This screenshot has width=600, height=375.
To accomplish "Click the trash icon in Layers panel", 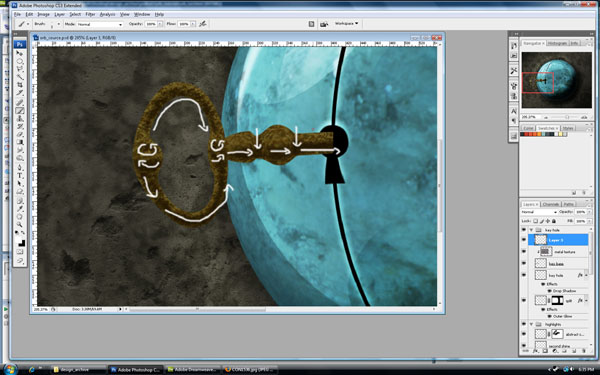I will 584,351.
